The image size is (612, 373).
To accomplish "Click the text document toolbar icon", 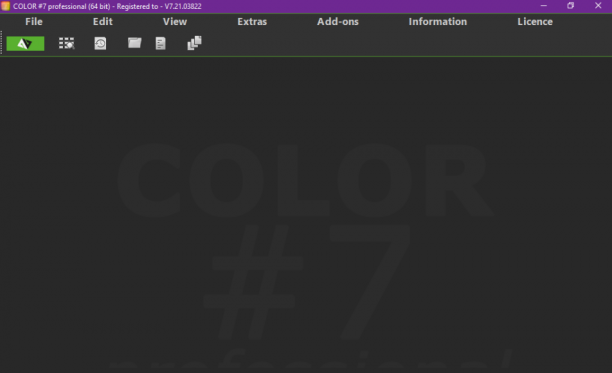I will click(x=160, y=43).
